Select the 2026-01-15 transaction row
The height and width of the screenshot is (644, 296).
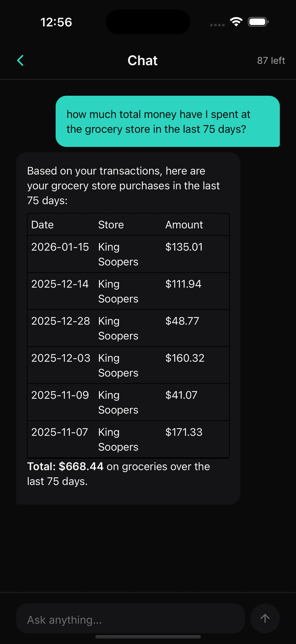128,254
